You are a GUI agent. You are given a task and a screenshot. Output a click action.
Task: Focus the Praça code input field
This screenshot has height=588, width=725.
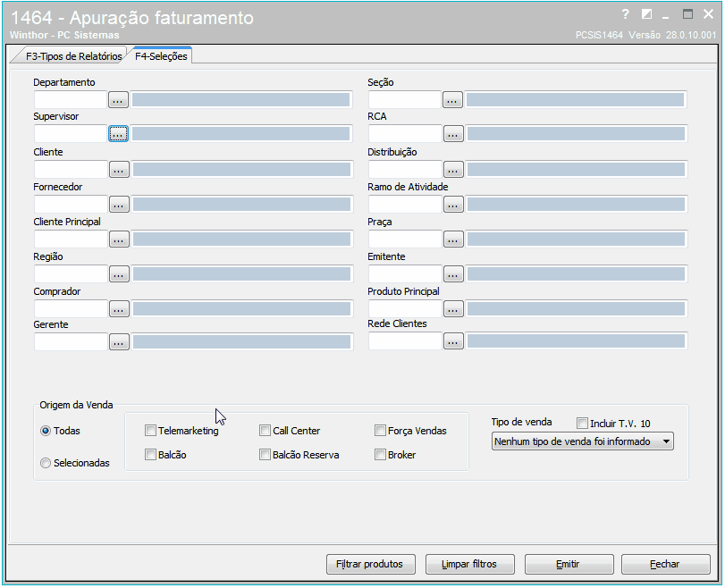tap(405, 239)
